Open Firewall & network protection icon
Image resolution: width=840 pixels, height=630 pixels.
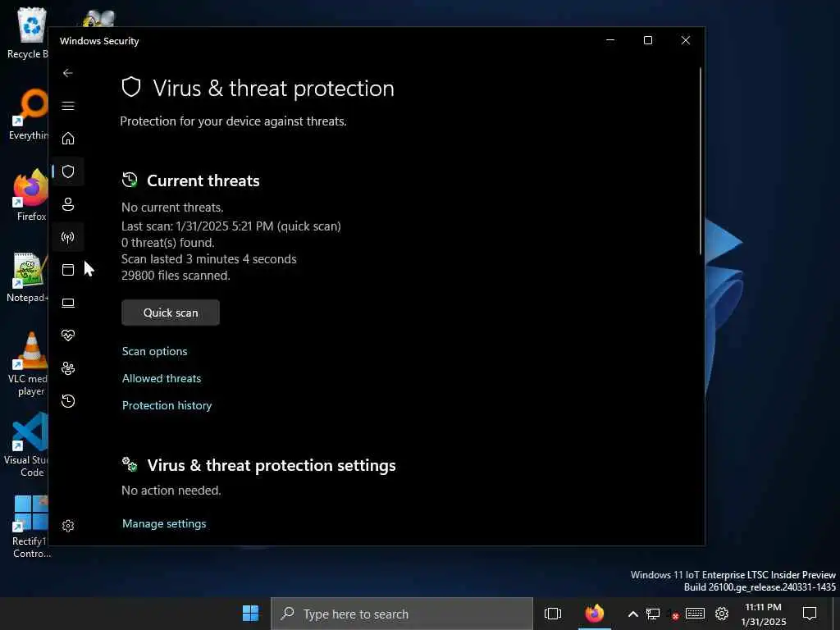click(67, 237)
